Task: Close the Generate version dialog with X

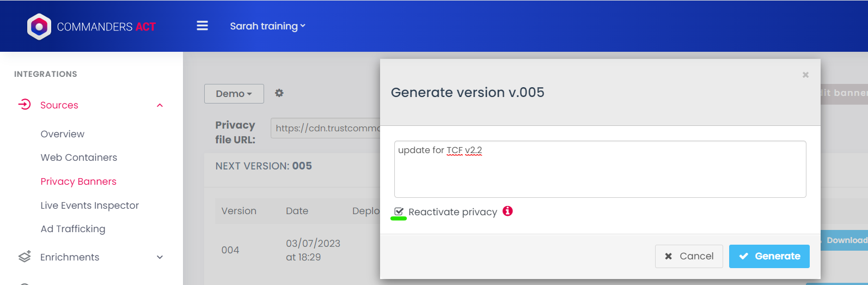Action: 805,75
